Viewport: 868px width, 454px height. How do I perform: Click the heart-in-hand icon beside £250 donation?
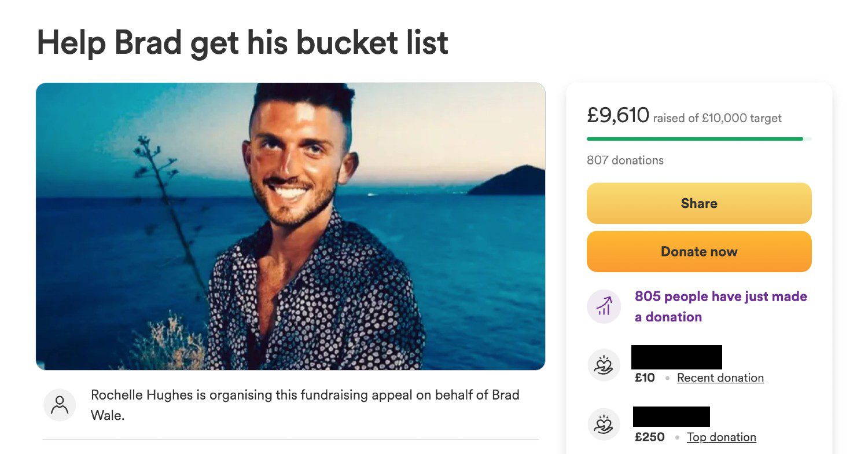(x=604, y=424)
